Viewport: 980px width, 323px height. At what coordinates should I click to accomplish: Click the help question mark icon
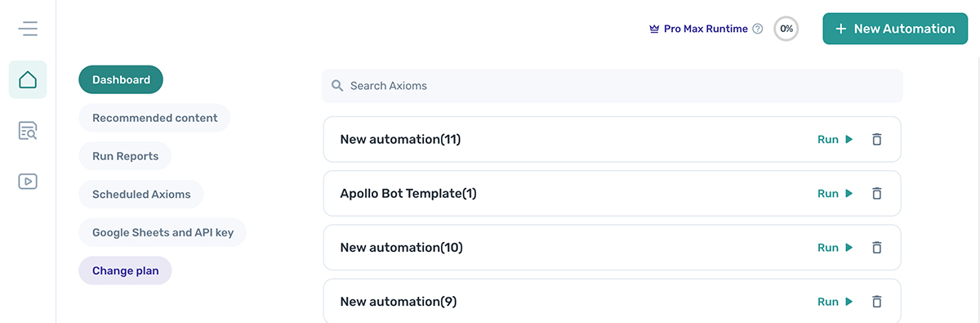[x=758, y=29]
